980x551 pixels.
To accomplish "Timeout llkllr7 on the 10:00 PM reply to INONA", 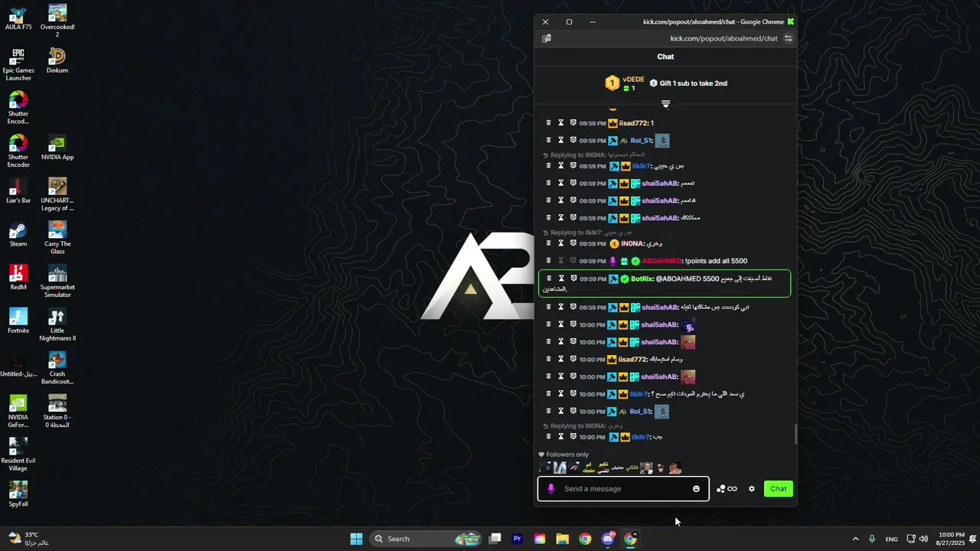I will click(x=560, y=436).
